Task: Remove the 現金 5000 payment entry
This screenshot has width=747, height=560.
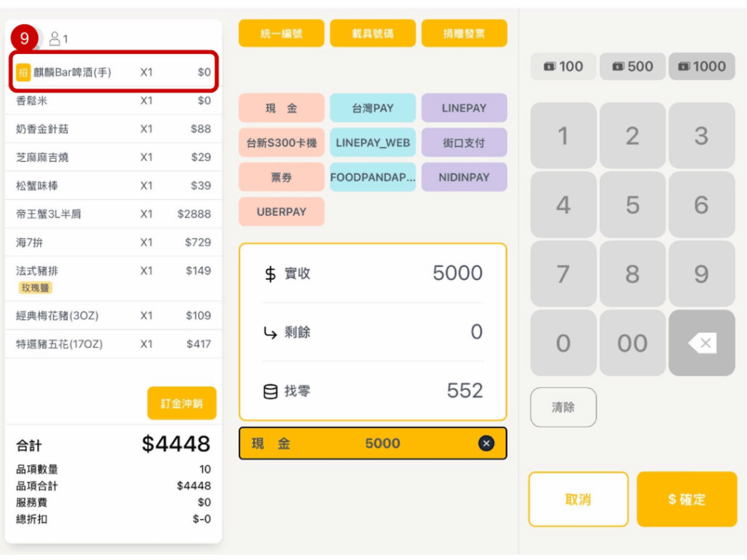Action: click(487, 443)
